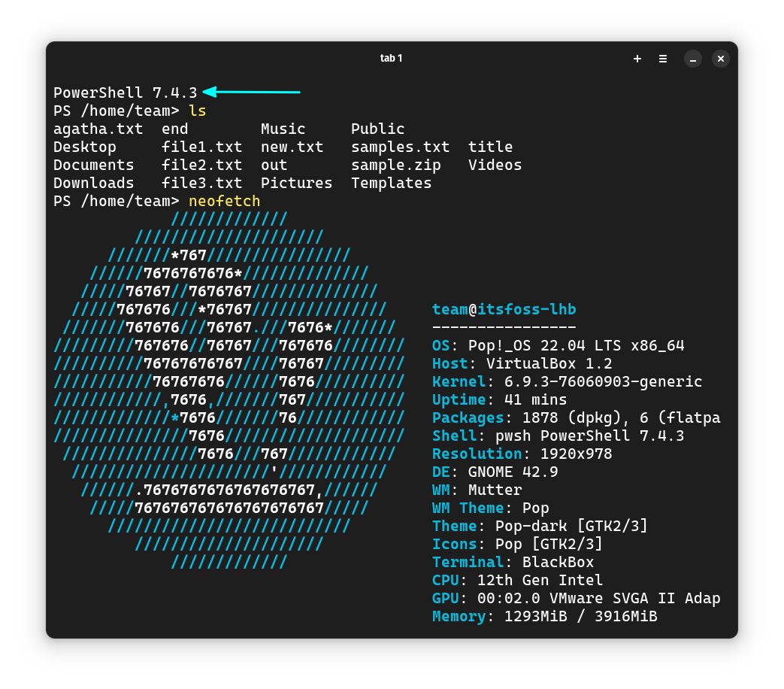This screenshot has height=689, width=784.
Task: Minimize the BlackBox terminal window
Action: pos(693,59)
